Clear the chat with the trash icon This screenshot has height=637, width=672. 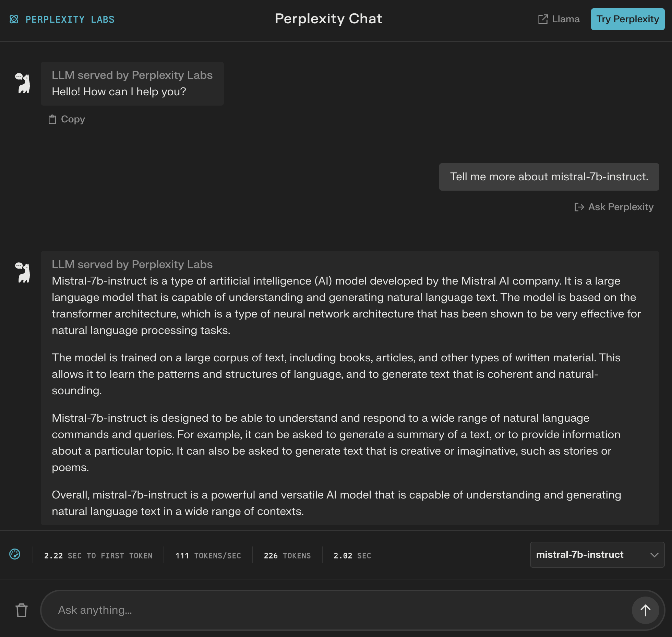point(22,610)
